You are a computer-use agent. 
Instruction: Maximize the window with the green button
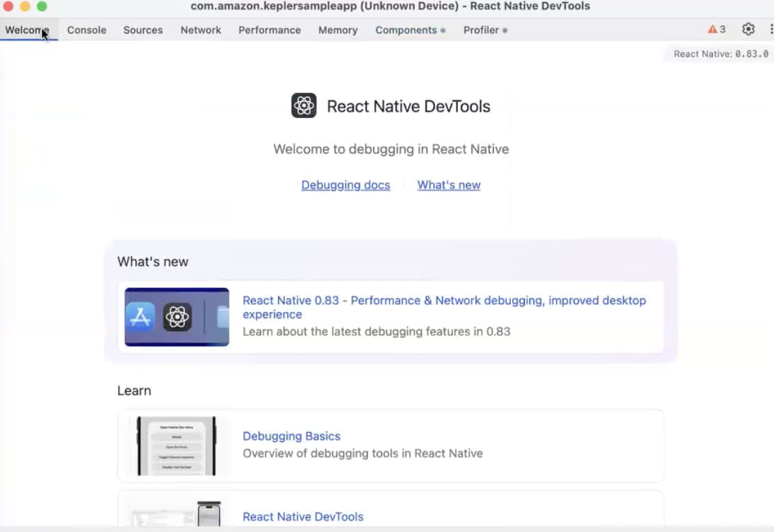point(42,6)
